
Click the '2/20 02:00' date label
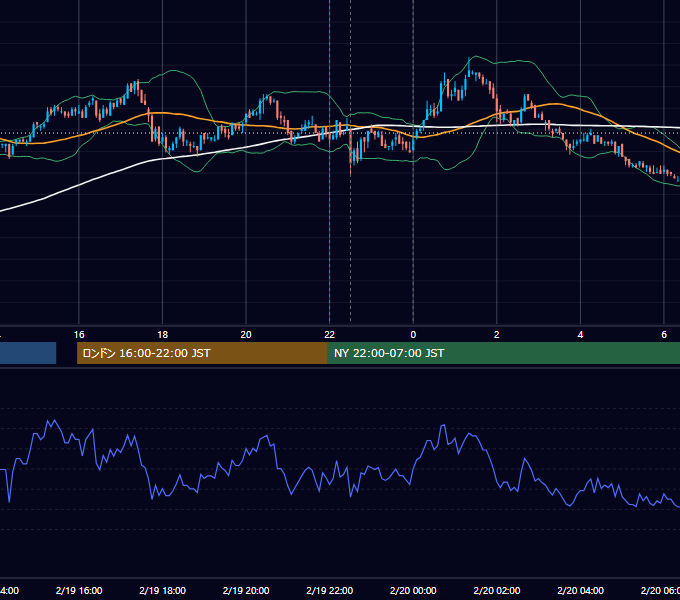tap(497, 590)
